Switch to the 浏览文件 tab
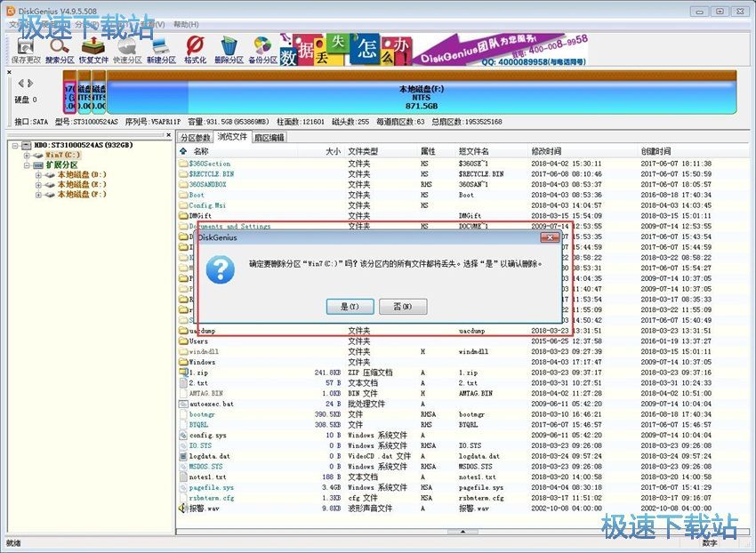Image resolution: width=756 pixels, height=553 pixels. point(232,137)
